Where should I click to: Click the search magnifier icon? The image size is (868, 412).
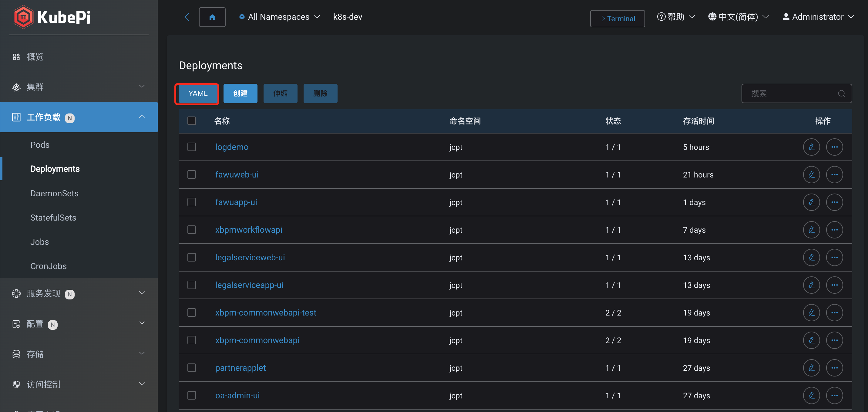pyautogui.click(x=841, y=93)
